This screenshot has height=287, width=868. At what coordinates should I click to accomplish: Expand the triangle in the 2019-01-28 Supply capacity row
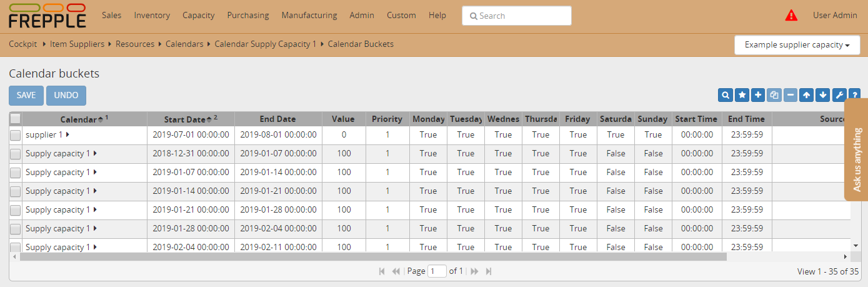click(95, 228)
